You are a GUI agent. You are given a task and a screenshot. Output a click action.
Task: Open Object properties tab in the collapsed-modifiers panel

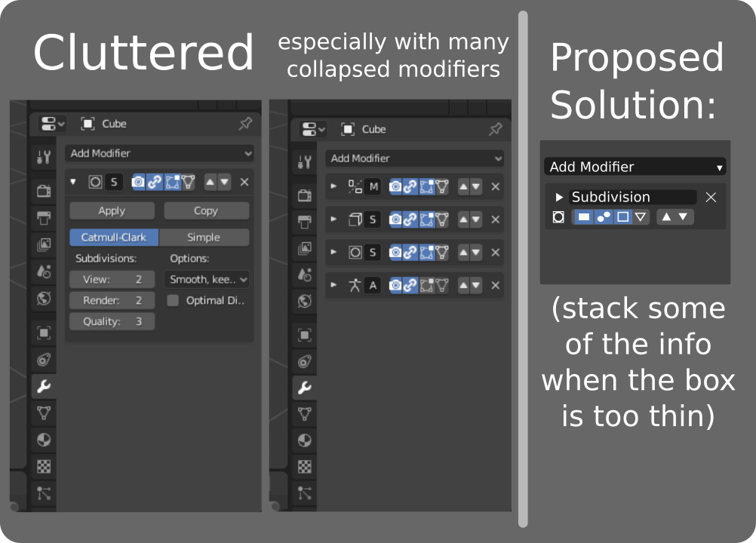click(305, 335)
